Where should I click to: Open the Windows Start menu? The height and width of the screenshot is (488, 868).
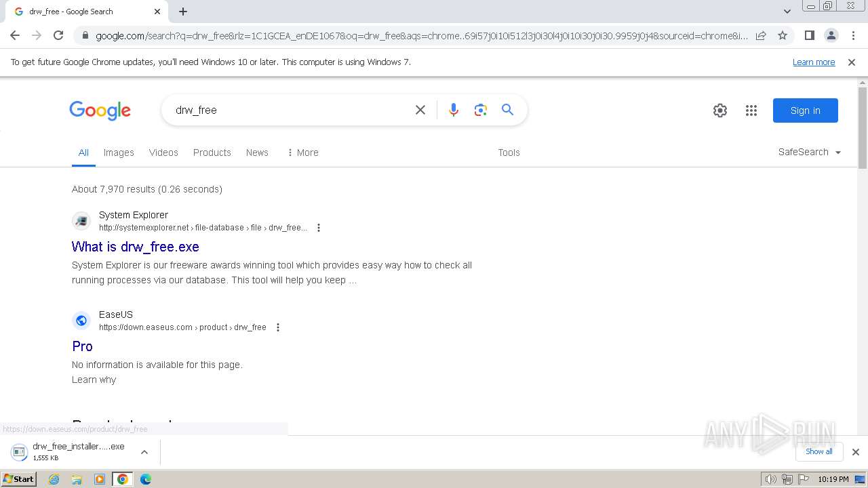[x=19, y=479]
